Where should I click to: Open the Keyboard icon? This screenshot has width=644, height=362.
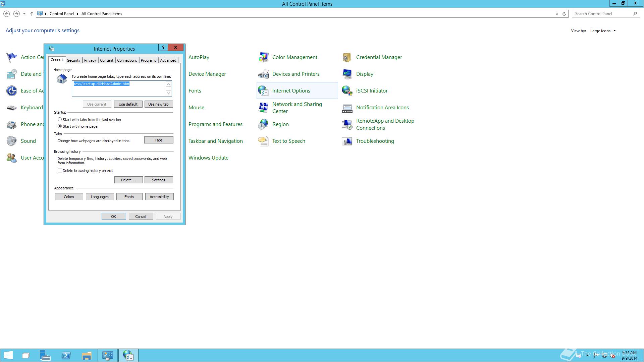point(12,108)
